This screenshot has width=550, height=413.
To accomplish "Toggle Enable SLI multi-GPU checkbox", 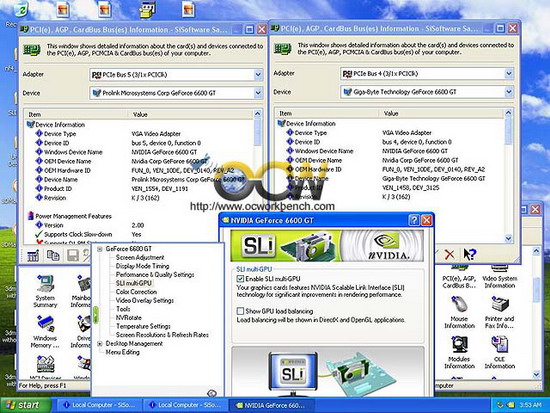I will pos(240,279).
